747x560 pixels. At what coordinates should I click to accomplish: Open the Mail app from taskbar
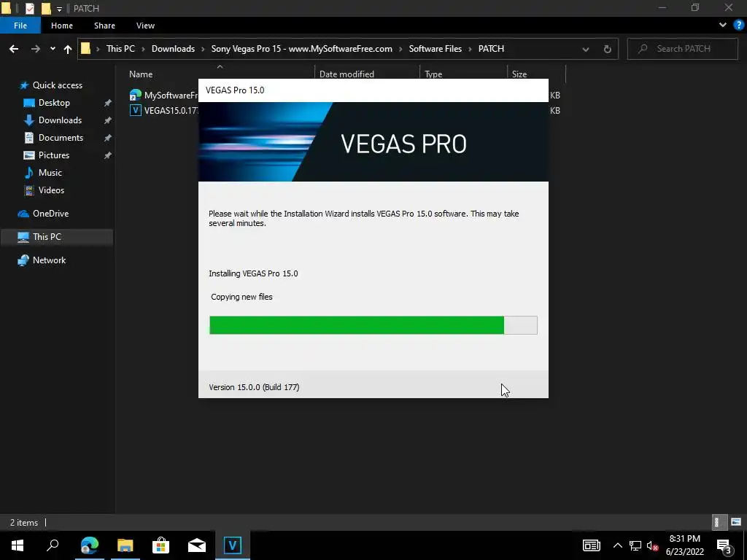tap(197, 545)
